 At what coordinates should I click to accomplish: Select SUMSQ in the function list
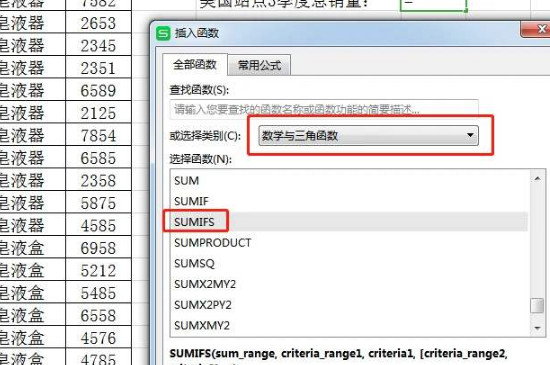pyautogui.click(x=349, y=263)
